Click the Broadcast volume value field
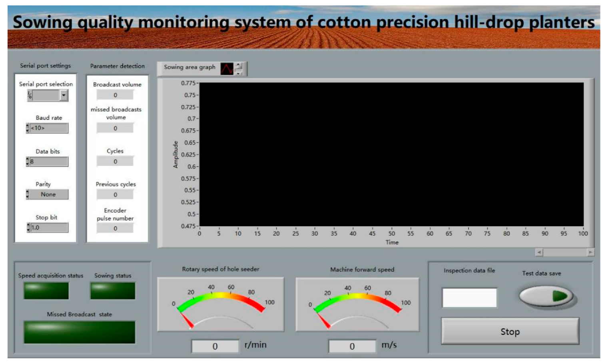606x364 pixels. 115,95
